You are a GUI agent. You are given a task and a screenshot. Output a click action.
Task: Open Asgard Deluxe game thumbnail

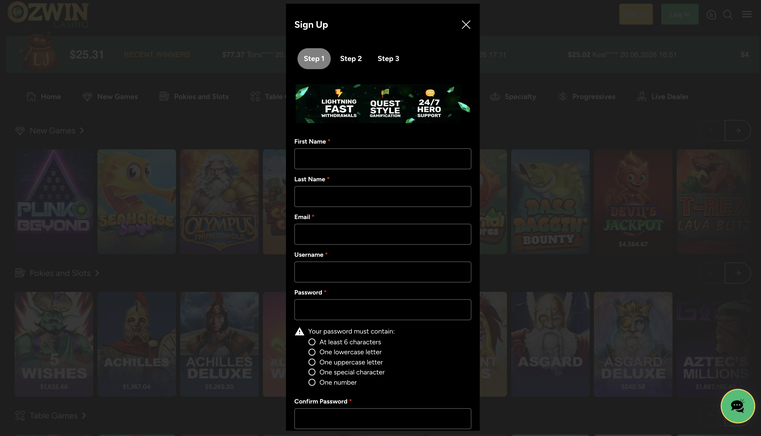[633, 344]
